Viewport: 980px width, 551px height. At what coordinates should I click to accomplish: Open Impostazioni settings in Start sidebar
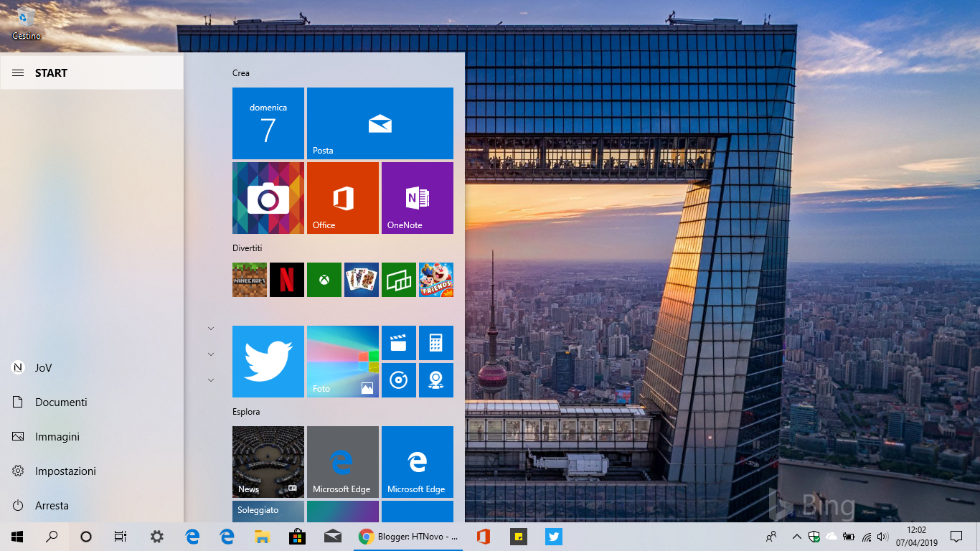(x=92, y=471)
